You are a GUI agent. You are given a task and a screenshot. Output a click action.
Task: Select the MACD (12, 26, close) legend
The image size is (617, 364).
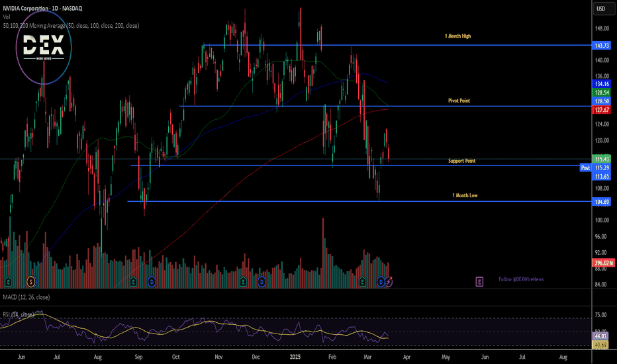click(26, 297)
